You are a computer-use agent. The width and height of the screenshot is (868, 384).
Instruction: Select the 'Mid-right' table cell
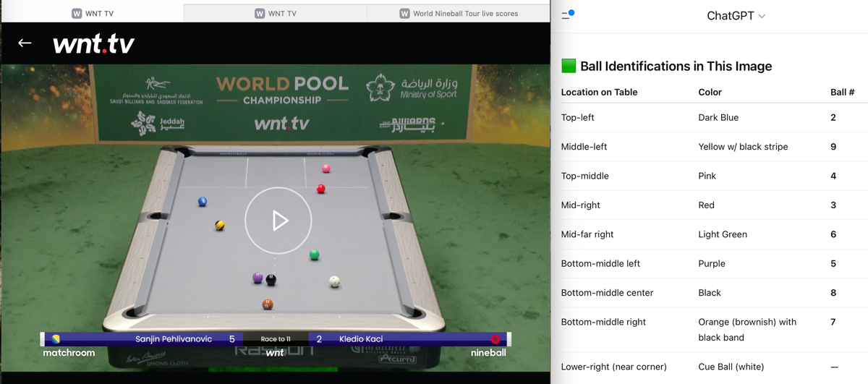[x=580, y=205]
